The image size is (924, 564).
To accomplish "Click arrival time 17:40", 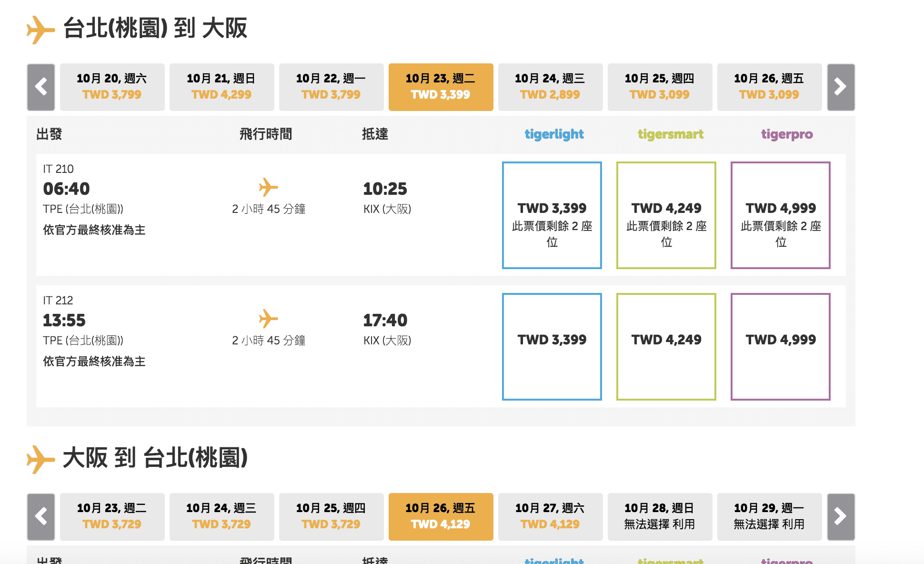I will pyautogui.click(x=385, y=321).
